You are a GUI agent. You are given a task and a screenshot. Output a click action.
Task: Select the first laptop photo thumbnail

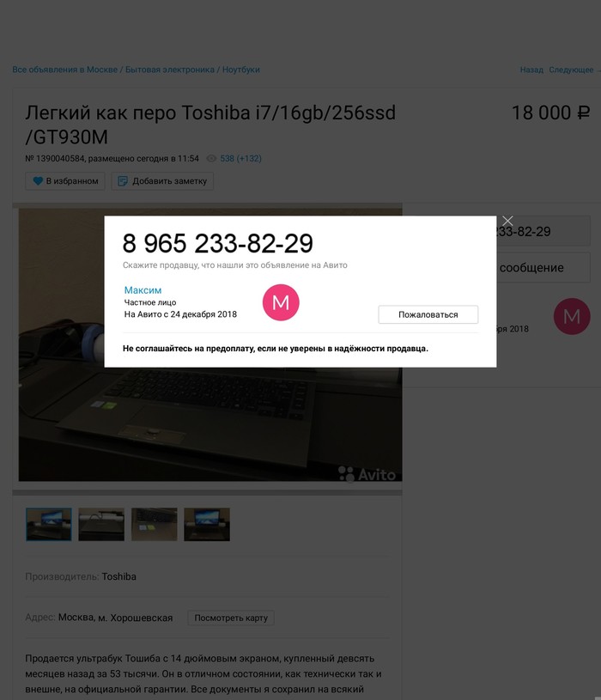pyautogui.click(x=49, y=525)
